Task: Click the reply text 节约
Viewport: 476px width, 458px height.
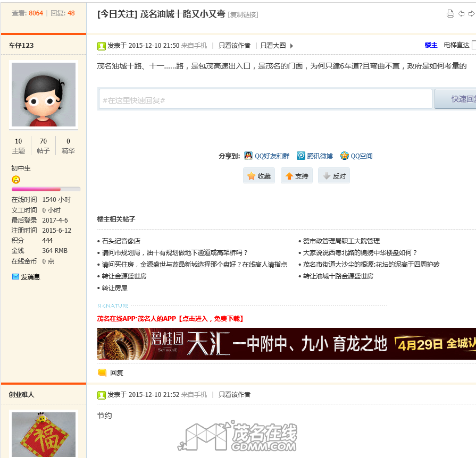Action: [104, 415]
